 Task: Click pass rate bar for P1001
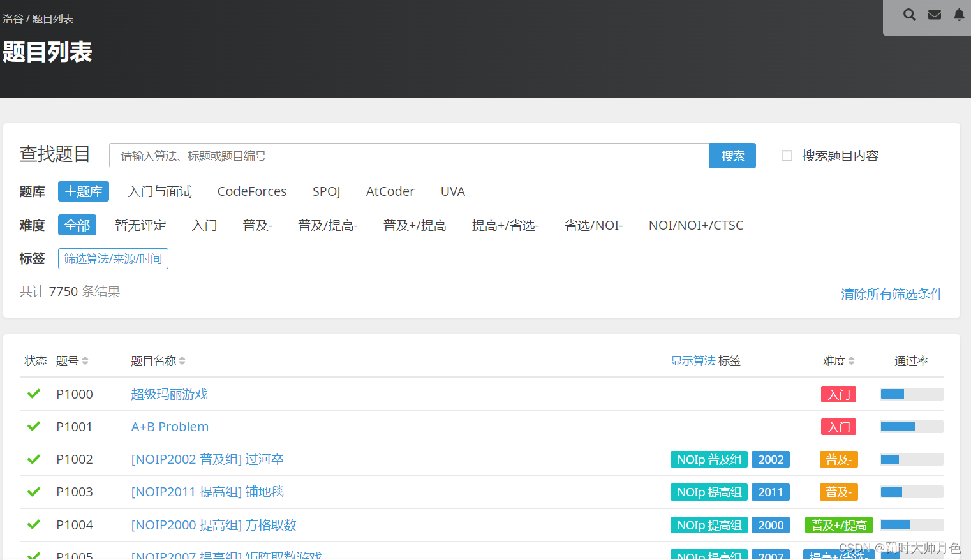click(912, 427)
